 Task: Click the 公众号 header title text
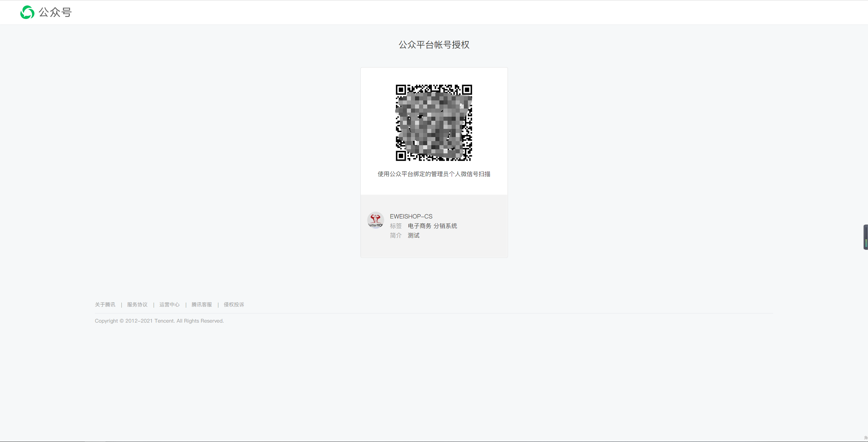pos(55,12)
